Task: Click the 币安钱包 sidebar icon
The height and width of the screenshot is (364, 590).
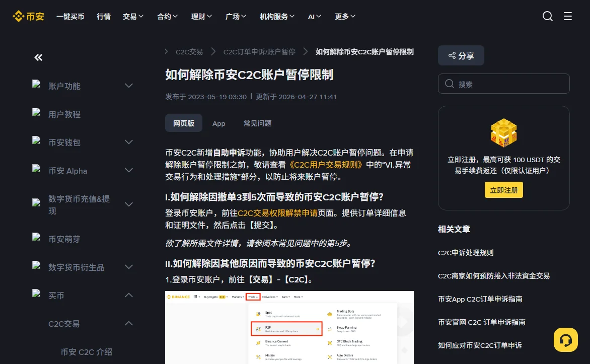Action: click(37, 140)
